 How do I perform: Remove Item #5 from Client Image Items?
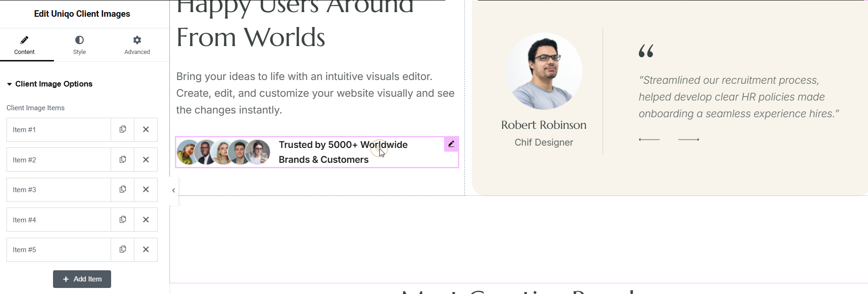[146, 249]
